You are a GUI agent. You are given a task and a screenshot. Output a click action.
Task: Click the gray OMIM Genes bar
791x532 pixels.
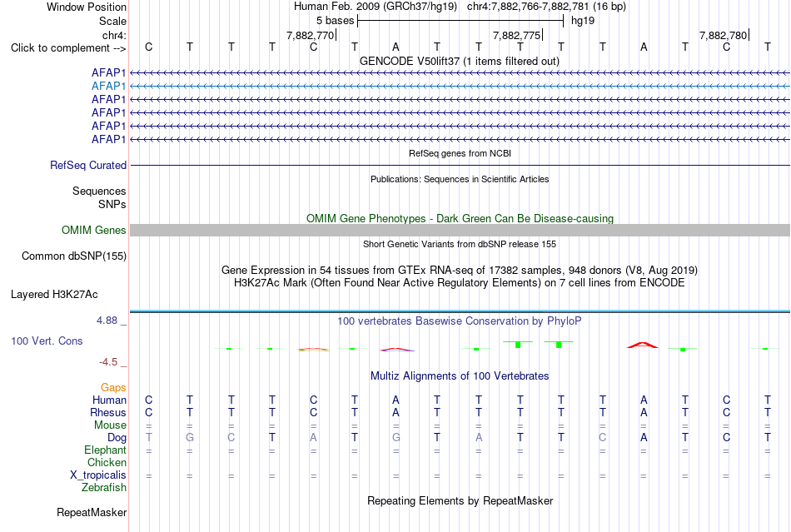click(x=460, y=231)
